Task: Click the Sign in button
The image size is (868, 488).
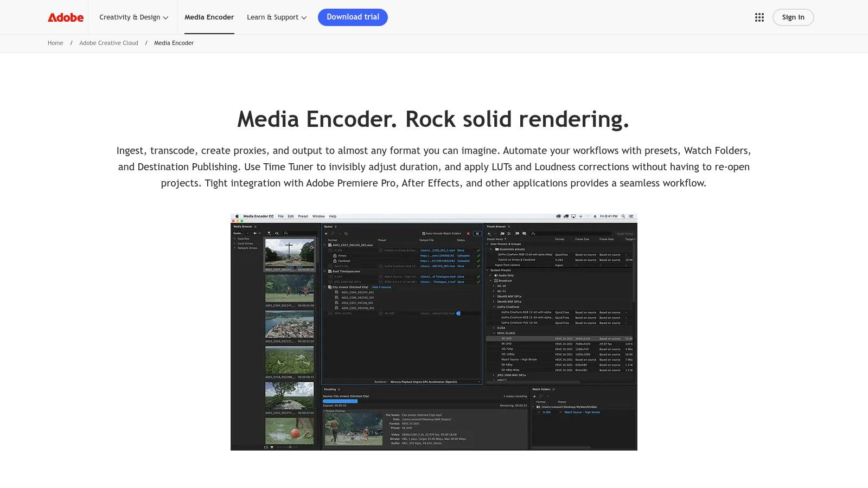Action: tap(793, 17)
